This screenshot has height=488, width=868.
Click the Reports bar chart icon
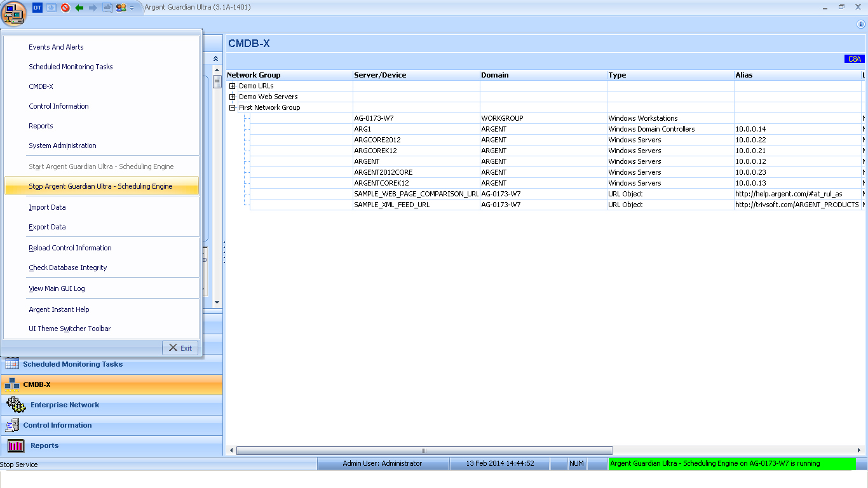point(15,445)
